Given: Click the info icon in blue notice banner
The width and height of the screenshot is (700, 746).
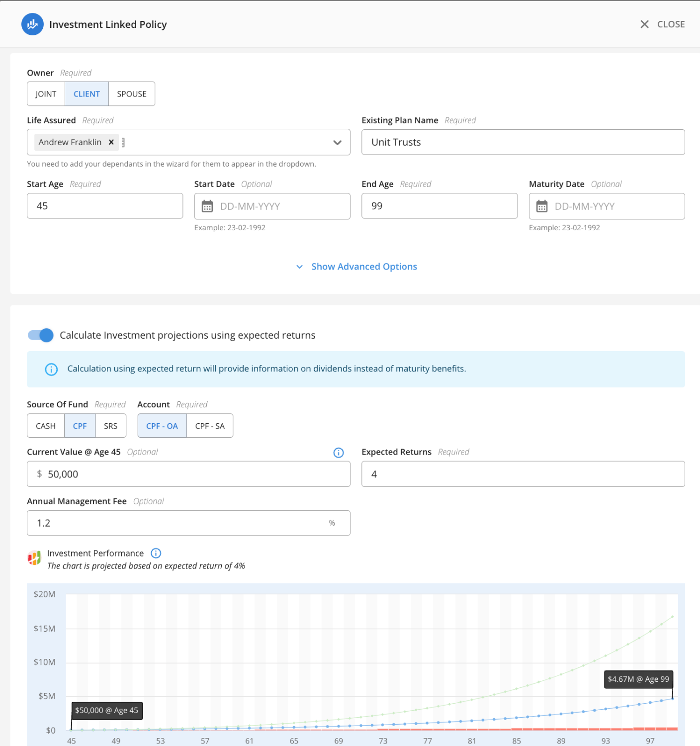Looking at the screenshot, I should point(51,370).
